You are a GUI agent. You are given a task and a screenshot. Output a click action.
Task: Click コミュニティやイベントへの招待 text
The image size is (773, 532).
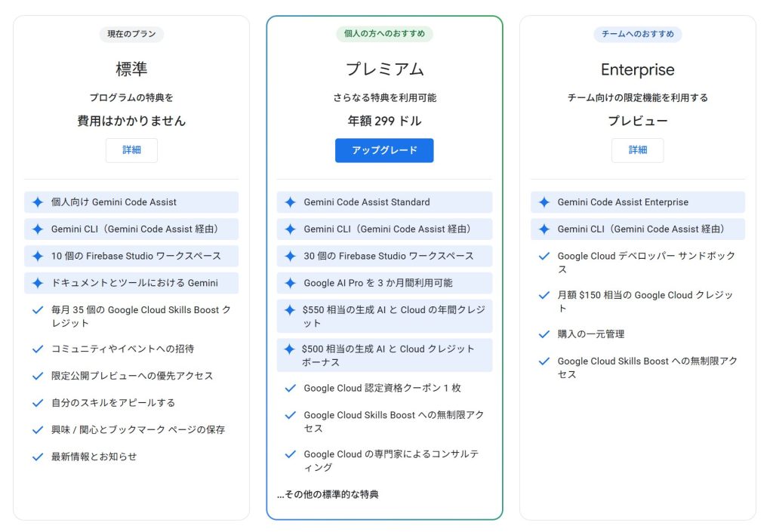coord(123,349)
